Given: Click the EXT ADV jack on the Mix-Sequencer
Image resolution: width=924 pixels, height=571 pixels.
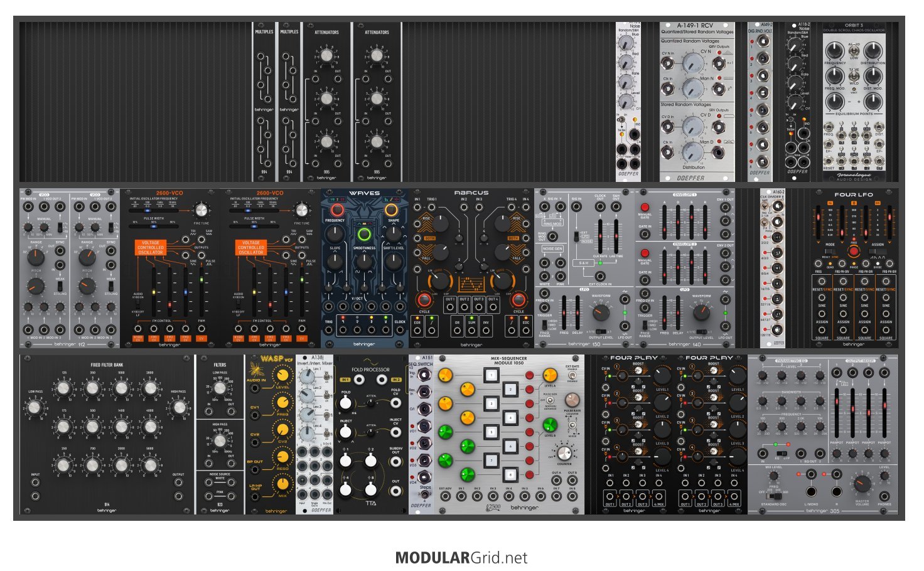Looking at the screenshot, I should click(445, 496).
